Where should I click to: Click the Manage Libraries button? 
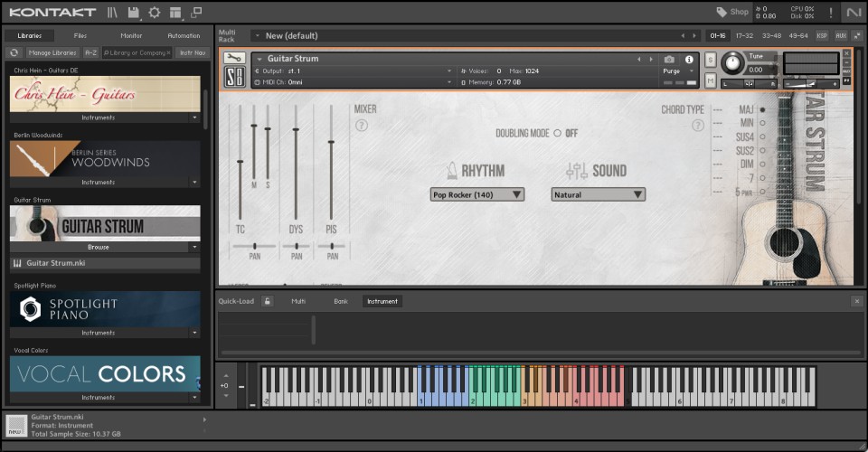click(x=52, y=53)
